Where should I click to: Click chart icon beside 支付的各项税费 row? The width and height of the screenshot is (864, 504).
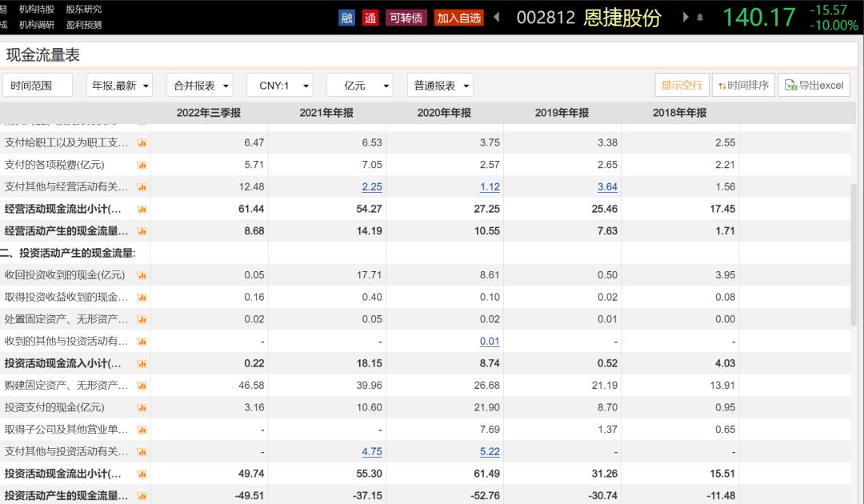pyautogui.click(x=142, y=165)
